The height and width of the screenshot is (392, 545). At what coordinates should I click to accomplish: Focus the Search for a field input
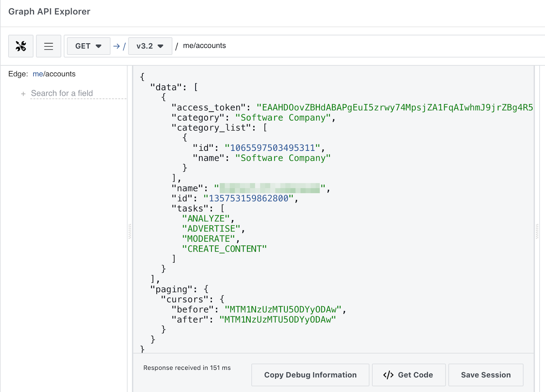78,93
